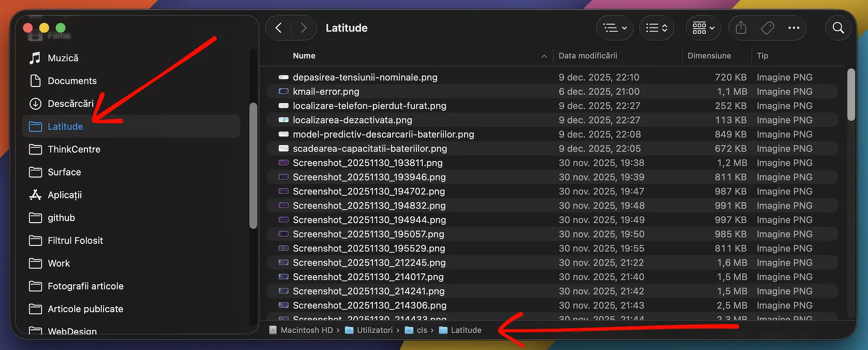Open Aplicații in the sidebar

[x=65, y=195]
